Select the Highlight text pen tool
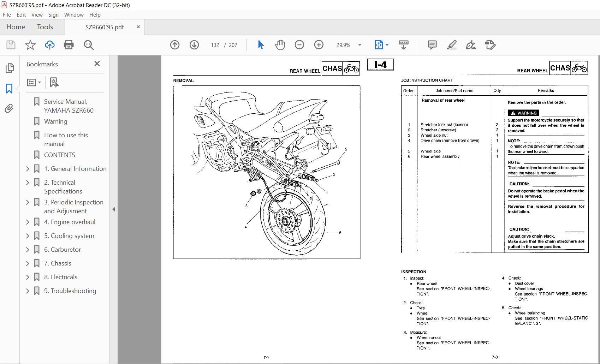 coord(451,45)
